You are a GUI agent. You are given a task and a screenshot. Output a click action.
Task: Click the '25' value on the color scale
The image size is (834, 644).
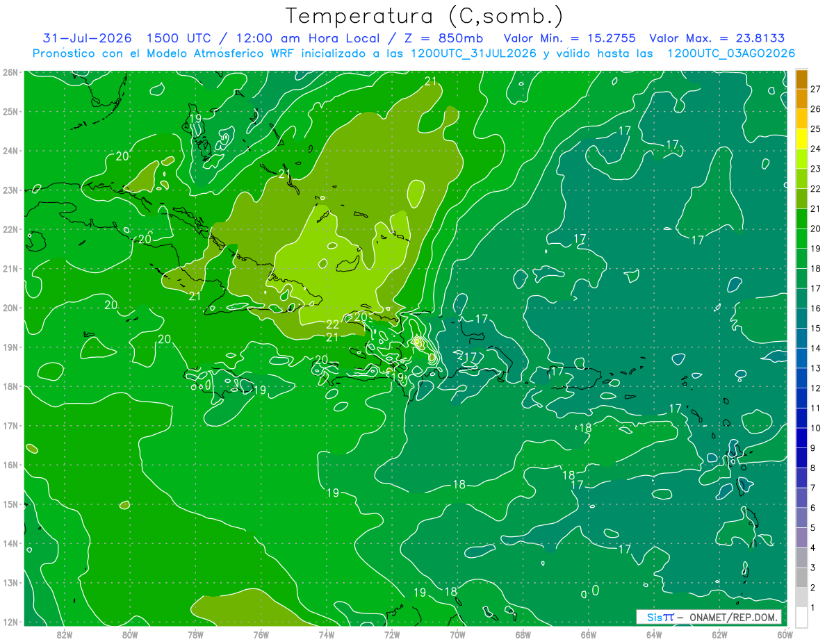tap(815, 129)
